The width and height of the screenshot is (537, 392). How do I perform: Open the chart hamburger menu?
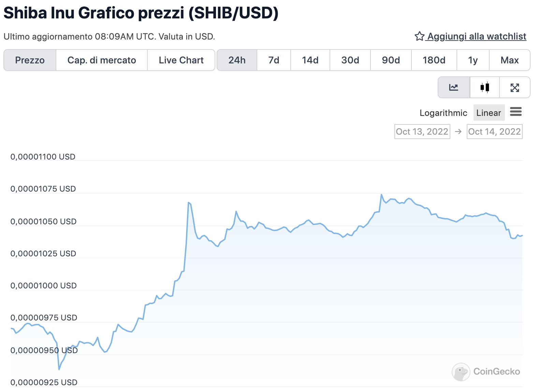(x=516, y=111)
